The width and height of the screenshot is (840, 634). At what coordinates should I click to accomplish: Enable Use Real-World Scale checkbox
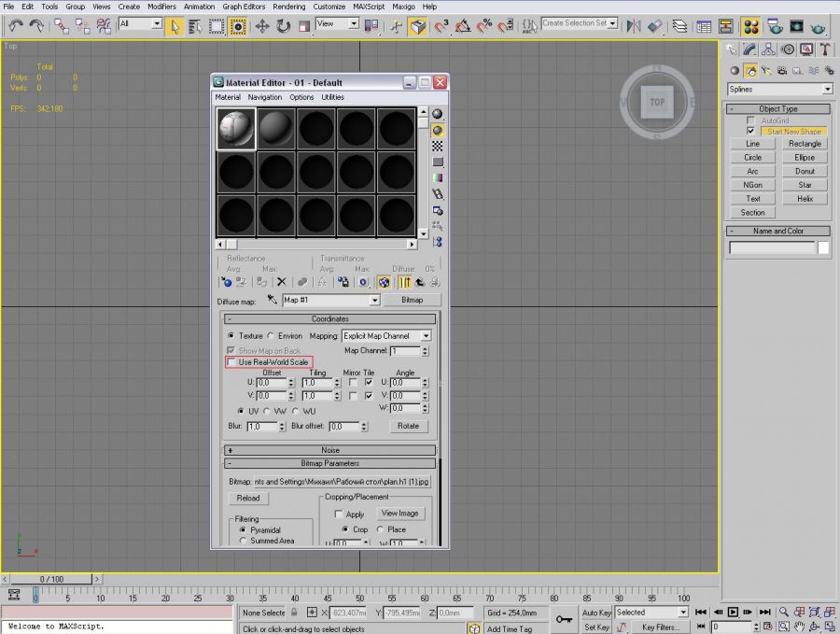(231, 362)
